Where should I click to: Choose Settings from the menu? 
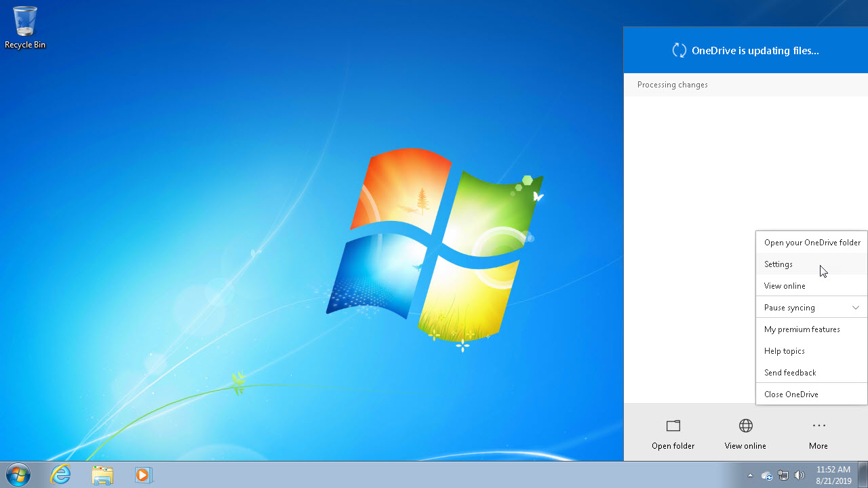pyautogui.click(x=812, y=264)
